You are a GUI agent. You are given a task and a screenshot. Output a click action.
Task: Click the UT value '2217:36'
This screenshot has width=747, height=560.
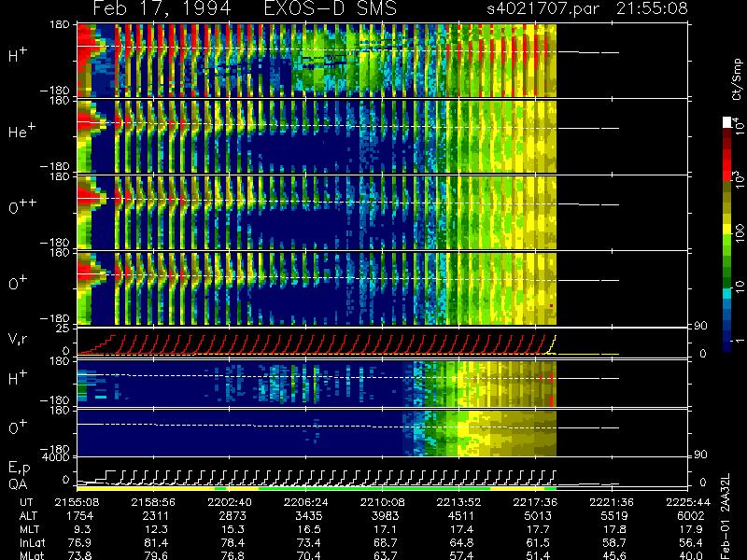click(x=535, y=502)
